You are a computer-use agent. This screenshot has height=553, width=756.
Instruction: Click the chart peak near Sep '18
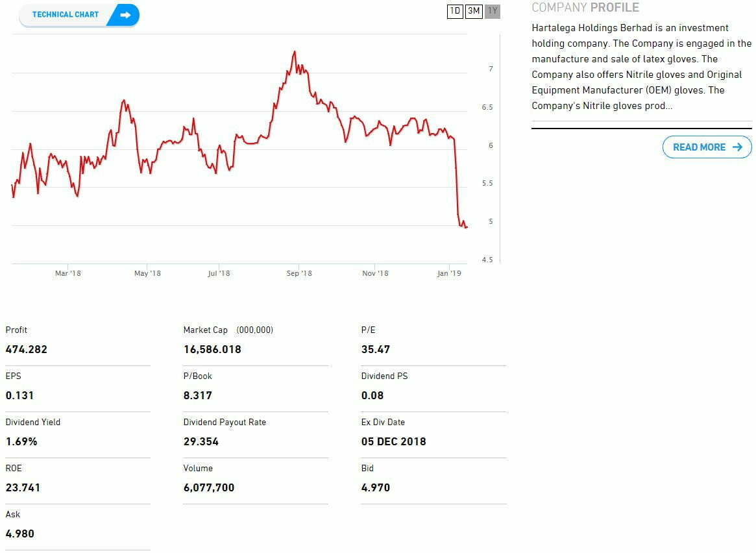[295, 51]
